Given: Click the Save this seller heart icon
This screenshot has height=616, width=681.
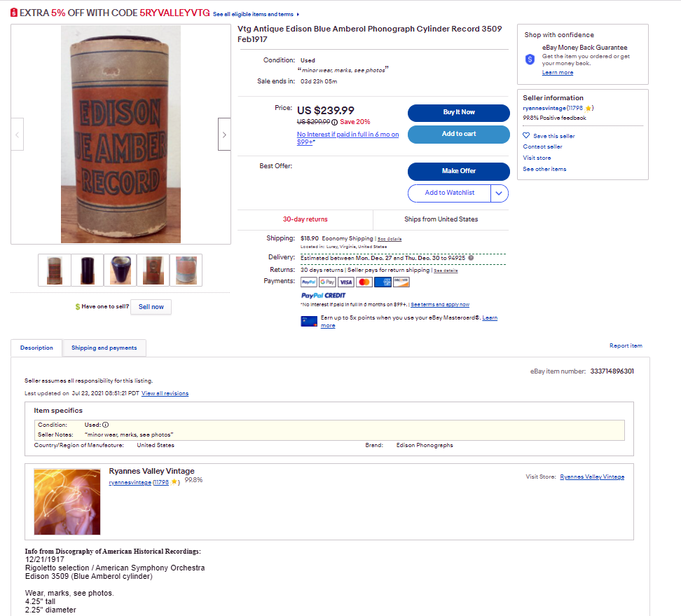Looking at the screenshot, I should coord(526,135).
